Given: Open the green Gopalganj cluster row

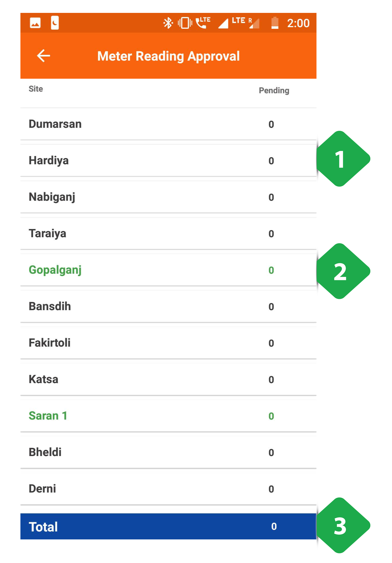Looking at the screenshot, I should (x=168, y=270).
